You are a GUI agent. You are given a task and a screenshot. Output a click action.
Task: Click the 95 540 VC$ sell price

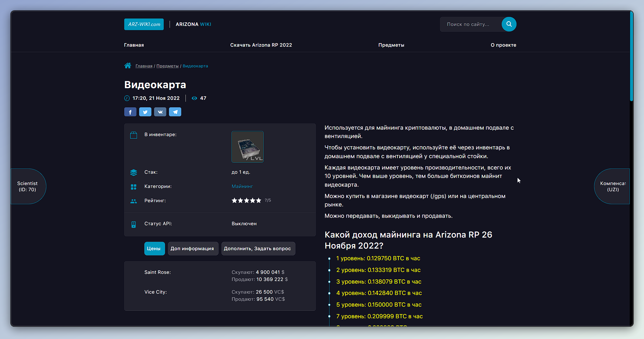[x=271, y=299]
